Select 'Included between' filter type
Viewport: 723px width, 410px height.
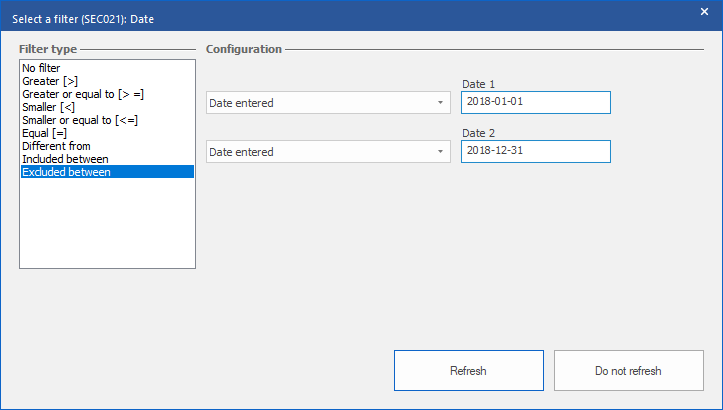pyautogui.click(x=65, y=159)
